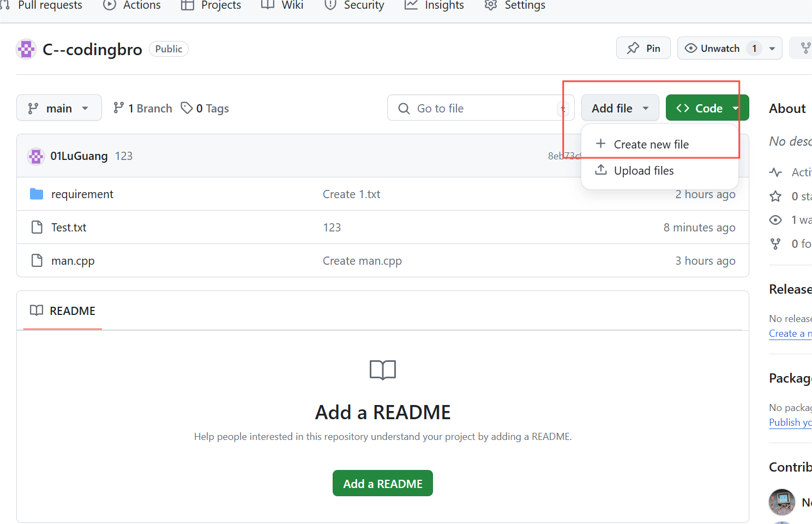Open the requirement folder icon

click(37, 194)
